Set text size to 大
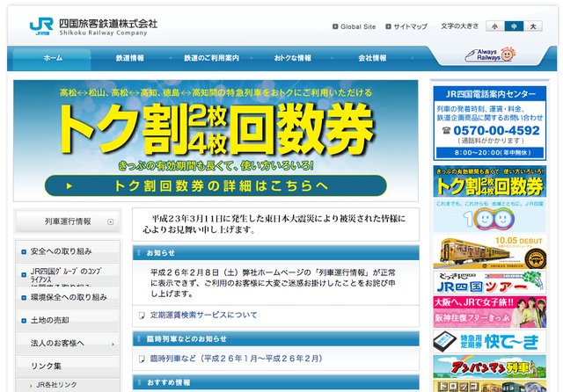 pos(533,26)
